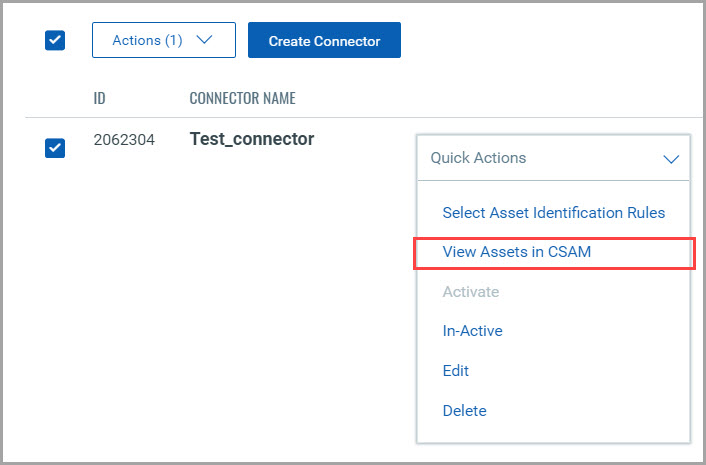Click the chevron arrow beside Actions (1)
This screenshot has width=706, height=465.
[x=205, y=41]
